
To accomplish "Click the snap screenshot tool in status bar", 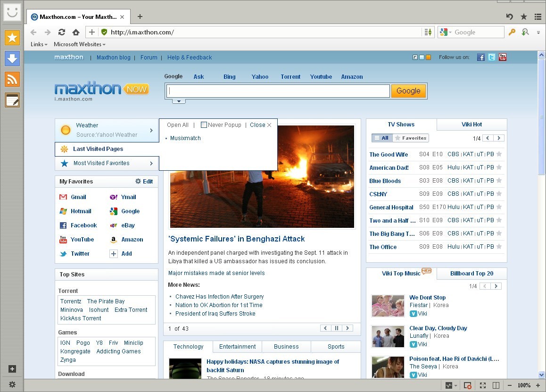I will coord(467,385).
